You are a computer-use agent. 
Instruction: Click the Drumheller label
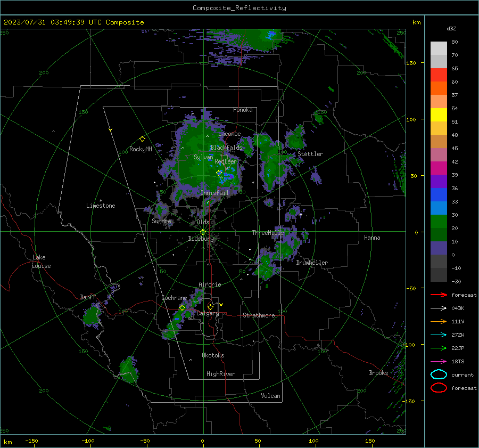pos(312,263)
